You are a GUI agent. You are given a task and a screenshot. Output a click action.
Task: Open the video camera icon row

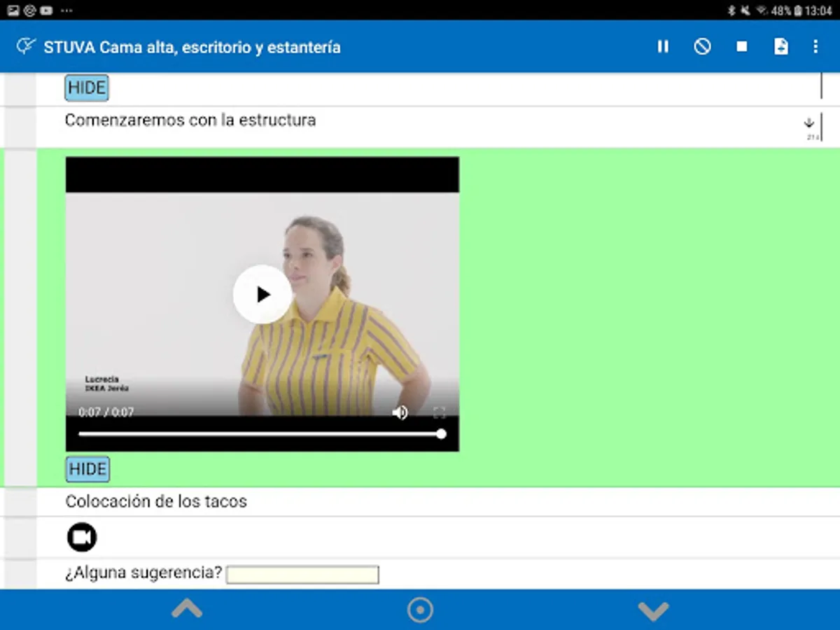tap(82, 537)
